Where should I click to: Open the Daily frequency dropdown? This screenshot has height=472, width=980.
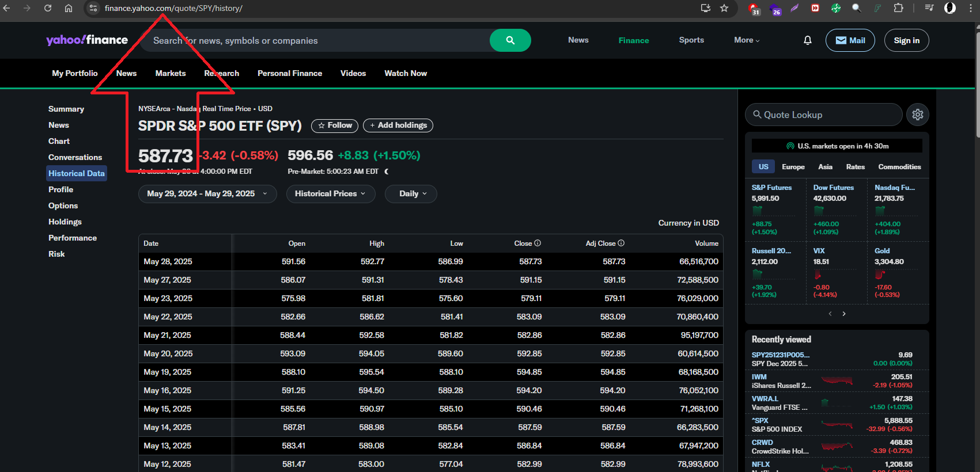(411, 194)
